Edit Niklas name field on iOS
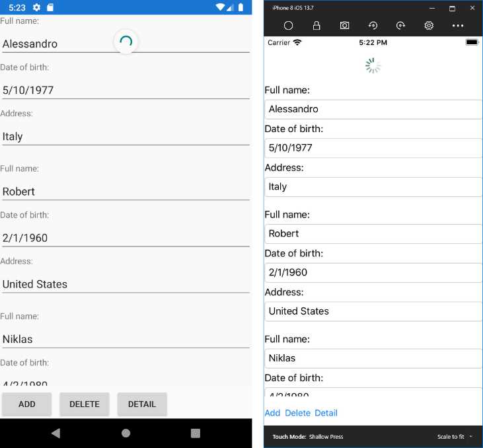483x448 pixels. click(x=373, y=358)
